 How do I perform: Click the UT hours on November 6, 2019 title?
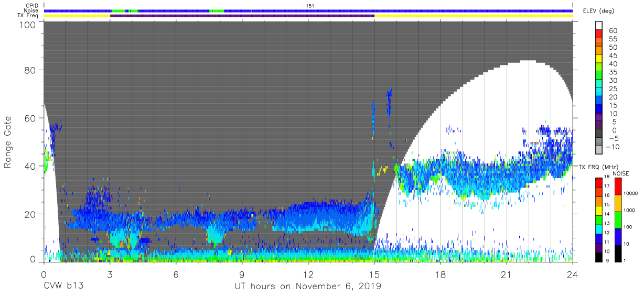pos(308,286)
